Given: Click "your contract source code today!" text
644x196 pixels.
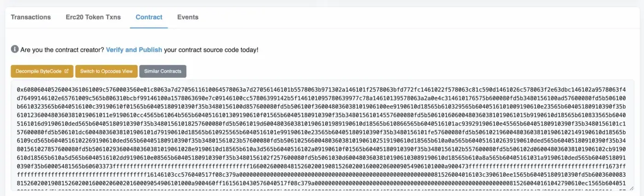Looking at the screenshot, I should tap(211, 50).
